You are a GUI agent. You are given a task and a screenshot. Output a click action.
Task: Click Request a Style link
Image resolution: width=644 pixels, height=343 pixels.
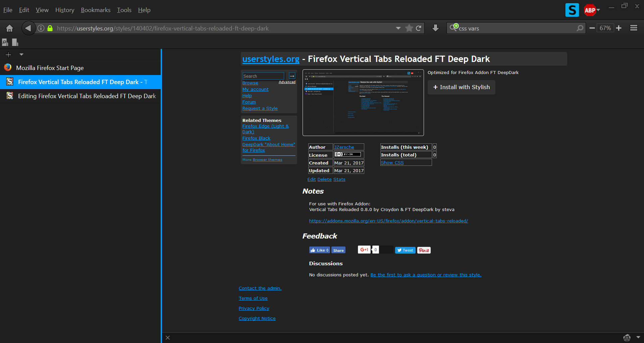point(260,109)
